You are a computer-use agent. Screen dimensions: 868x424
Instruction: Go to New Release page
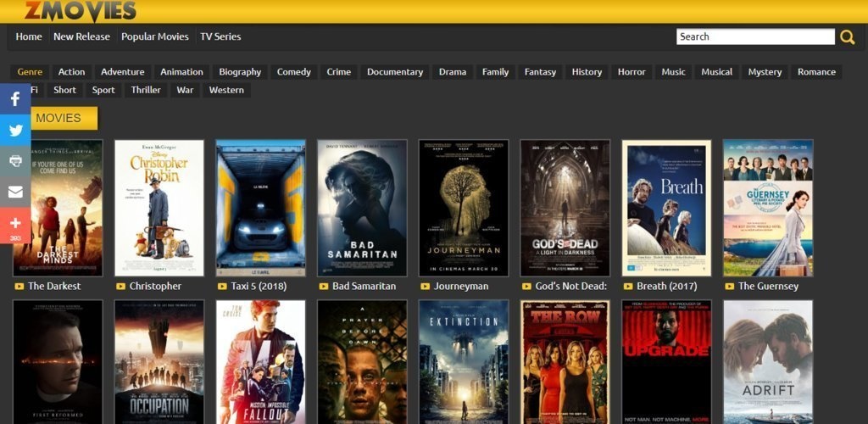[81, 36]
